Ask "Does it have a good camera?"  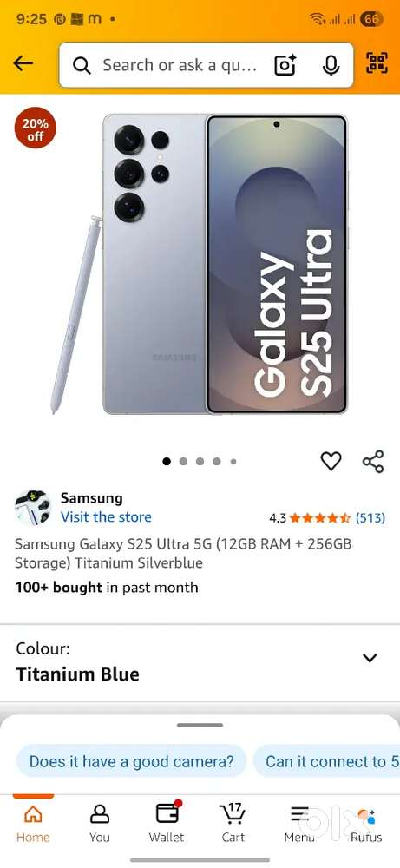132,762
